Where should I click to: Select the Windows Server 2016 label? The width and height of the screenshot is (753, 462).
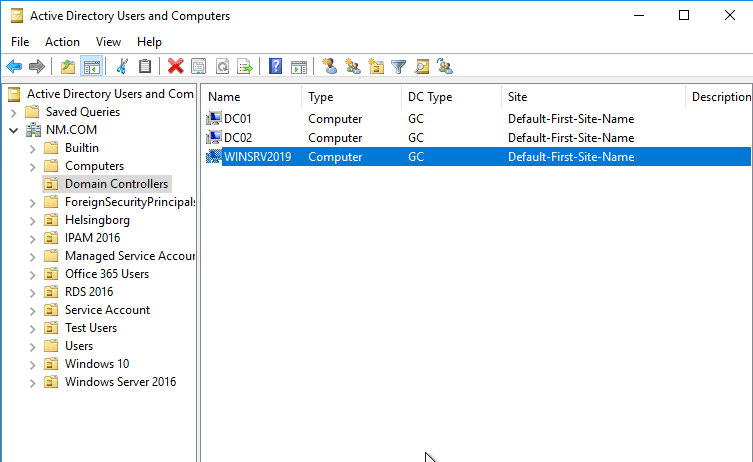coord(121,382)
